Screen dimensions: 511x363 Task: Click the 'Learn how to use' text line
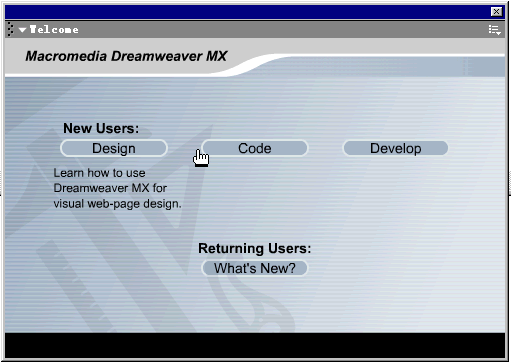pos(99,173)
